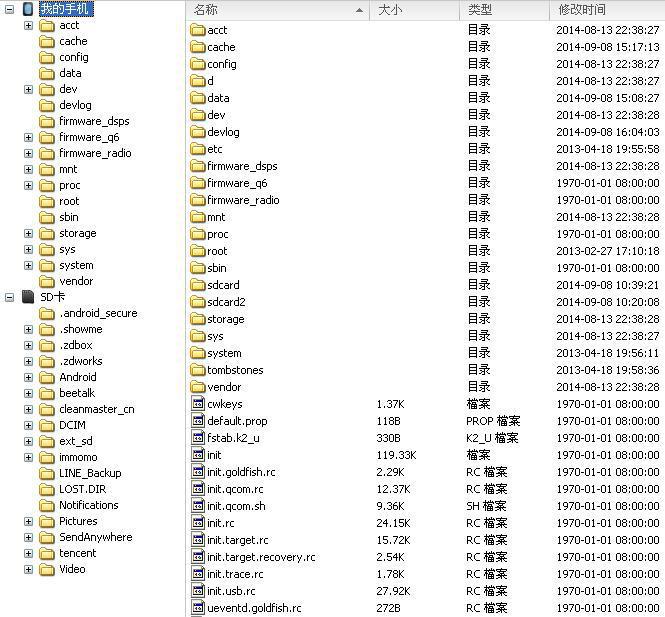
Task: Select init.target.rc in file list
Action: [x=238, y=540]
